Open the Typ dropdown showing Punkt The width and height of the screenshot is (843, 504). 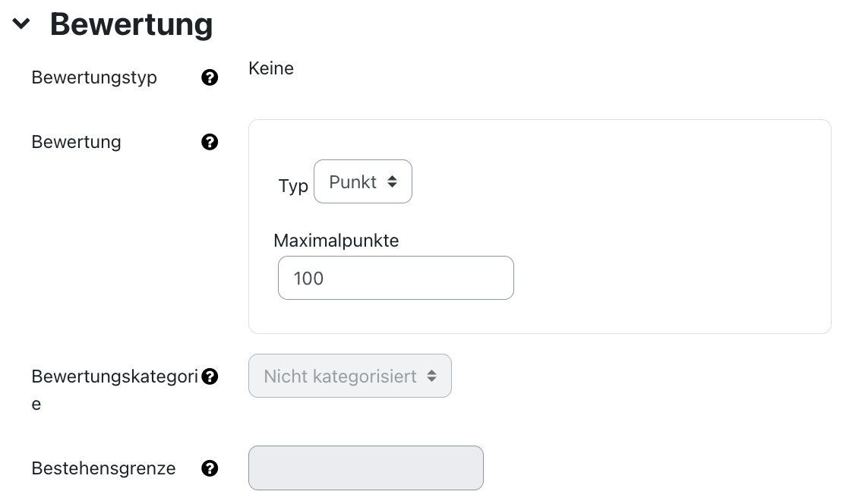point(362,181)
